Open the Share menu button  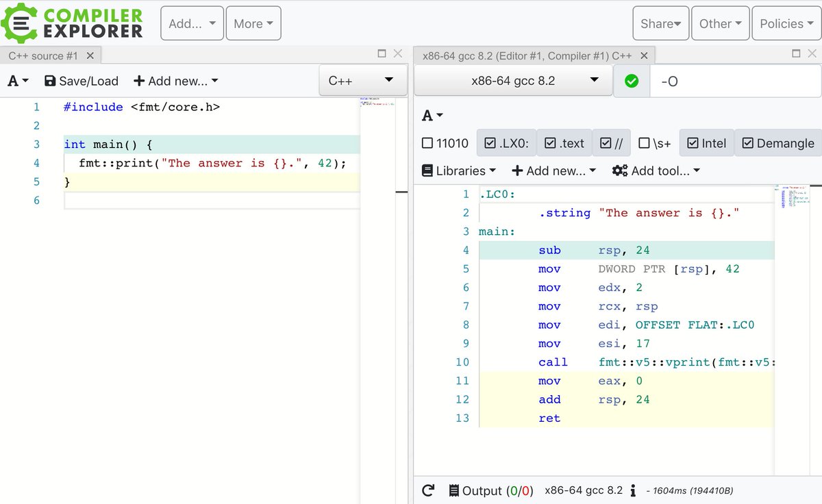pos(660,23)
